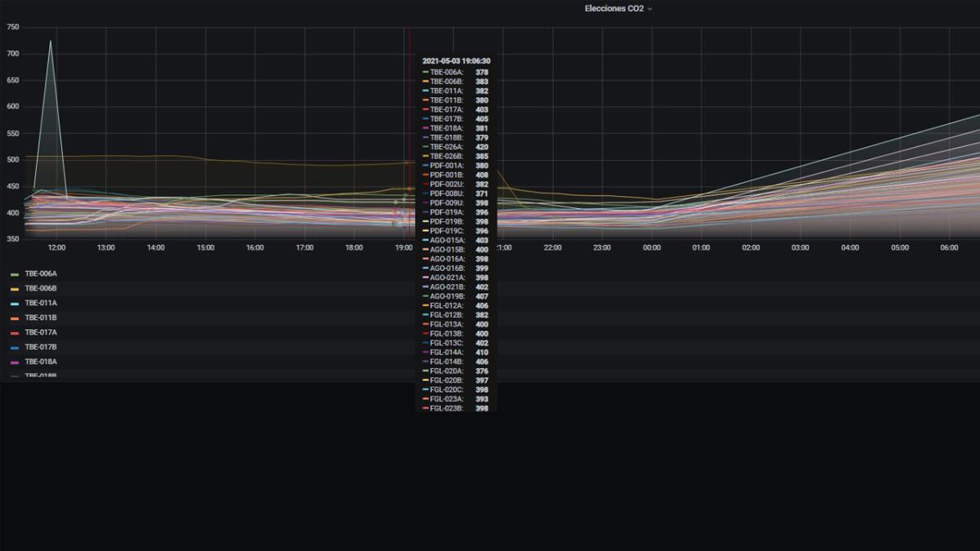Click the TBE-026A row showing 420 in tooltip
This screenshot has height=551, width=980.
pos(455,147)
